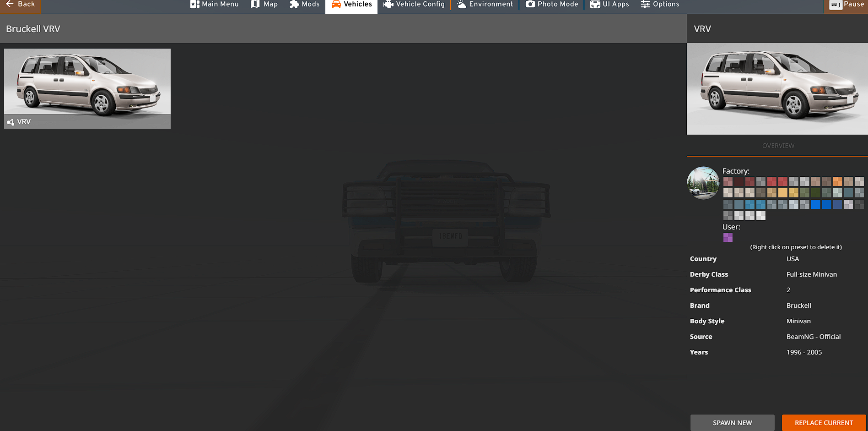Pick the dark olive green Factory swatch
Screen dimensions: 868x431
click(816, 193)
